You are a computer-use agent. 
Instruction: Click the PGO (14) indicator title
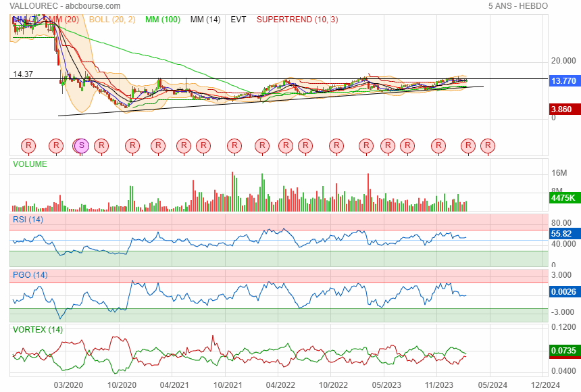[x=30, y=275]
